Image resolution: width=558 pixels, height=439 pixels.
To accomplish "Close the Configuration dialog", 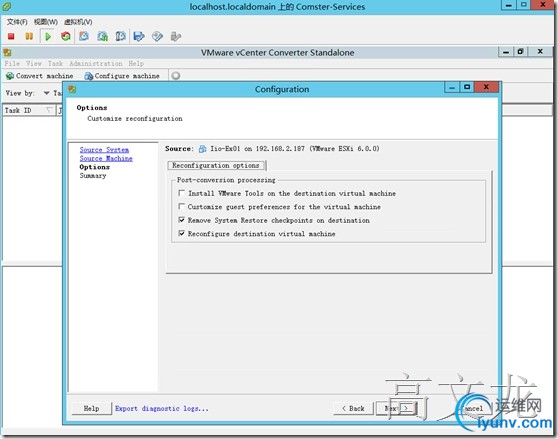I will tap(486, 87).
